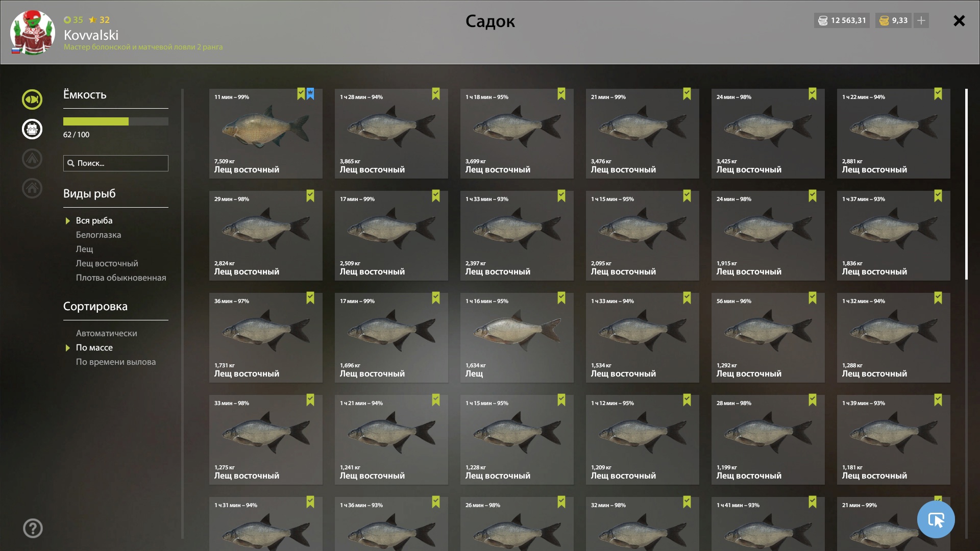Select the 1,634 кг Лещ fish card
This screenshot has width=980, height=551.
(517, 338)
